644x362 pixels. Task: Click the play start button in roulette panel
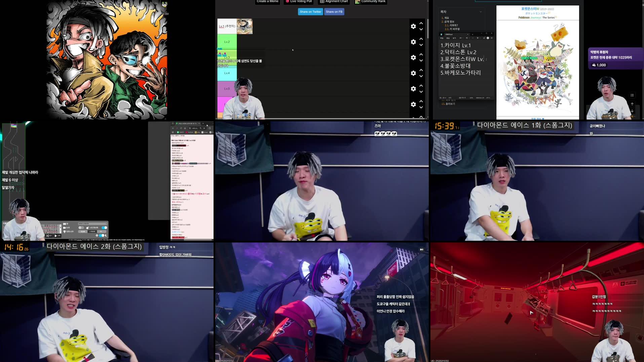pyautogui.click(x=57, y=236)
